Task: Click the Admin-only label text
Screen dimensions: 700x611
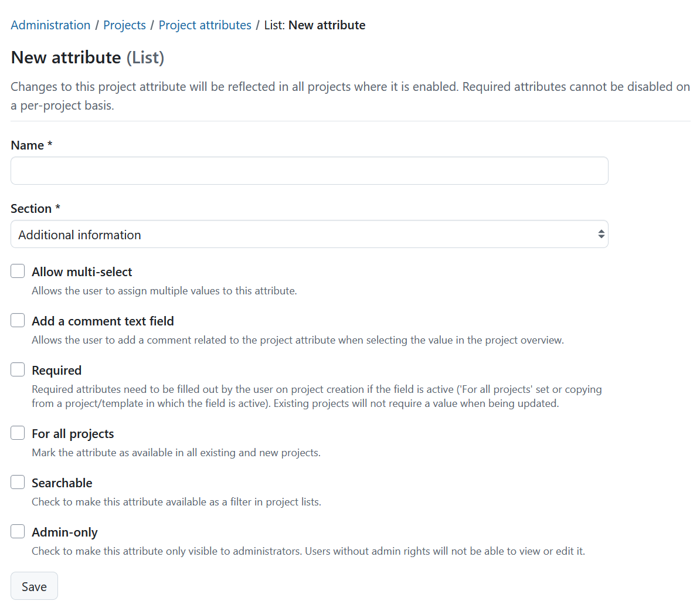Action: coord(64,532)
